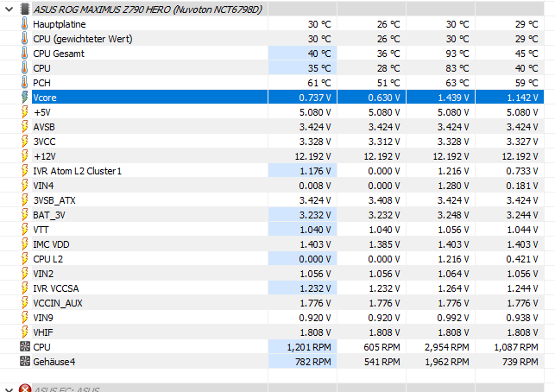
Task: Click the voltage bolt icon for VHIF
Action: pos(25,332)
